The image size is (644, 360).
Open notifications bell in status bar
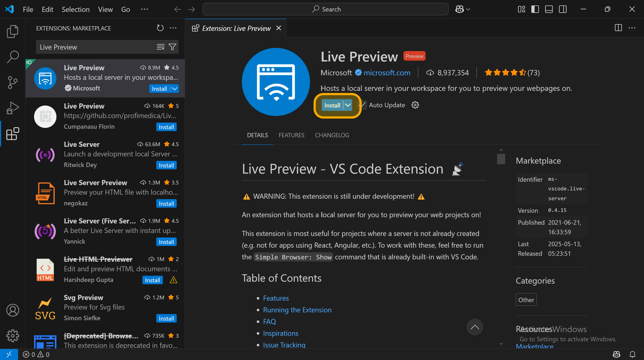633,354
